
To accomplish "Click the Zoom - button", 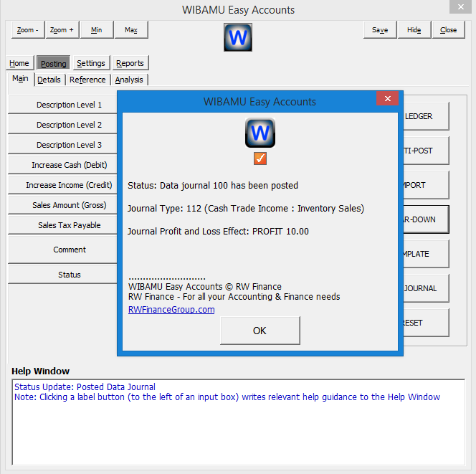I will click(28, 30).
